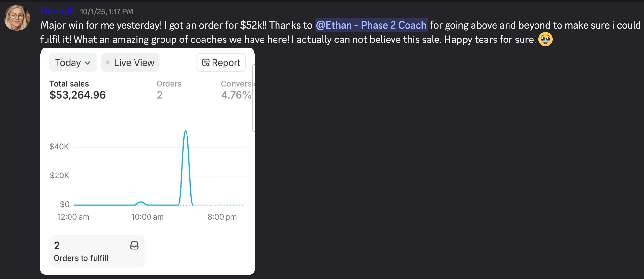644x279 pixels.
Task: Click the chevron arrow next to Today
Action: coord(87,63)
